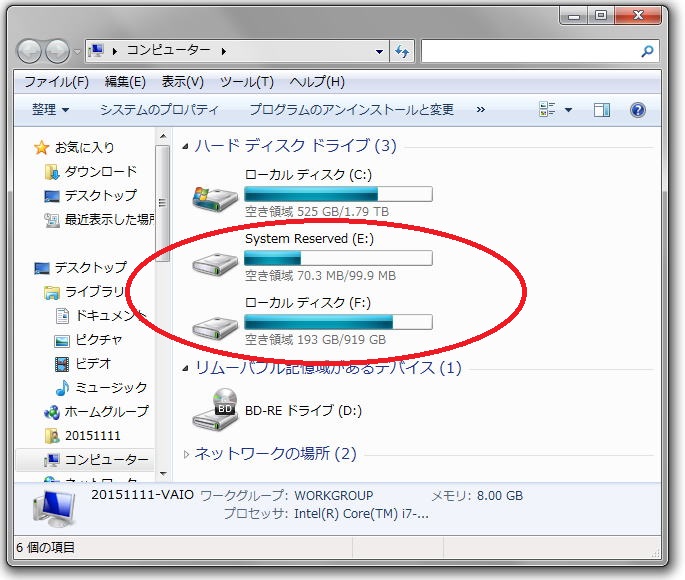Click the Local Disk (C:) usage bar
This screenshot has width=685, height=580.
tap(338, 194)
